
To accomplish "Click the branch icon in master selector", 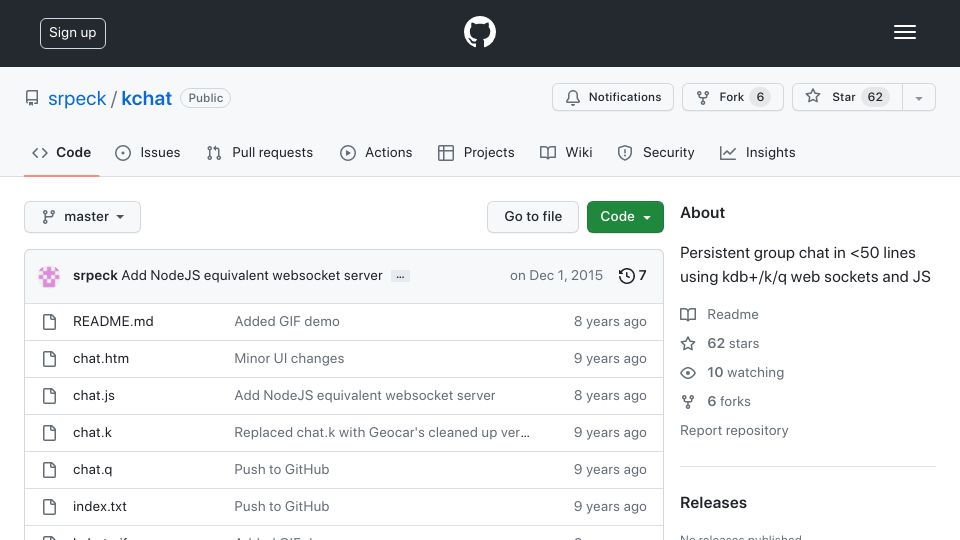I will (x=48, y=217).
